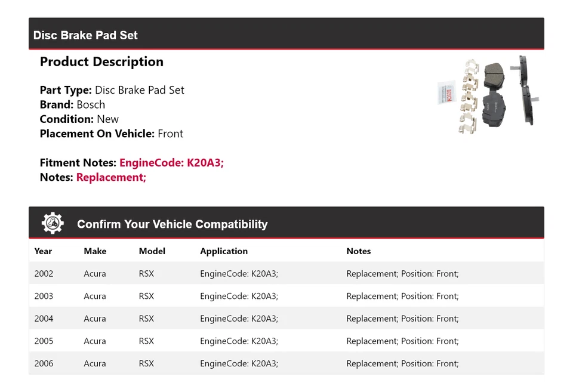
Task: Click the Disc Brake Pad Set header
Action: coord(85,35)
